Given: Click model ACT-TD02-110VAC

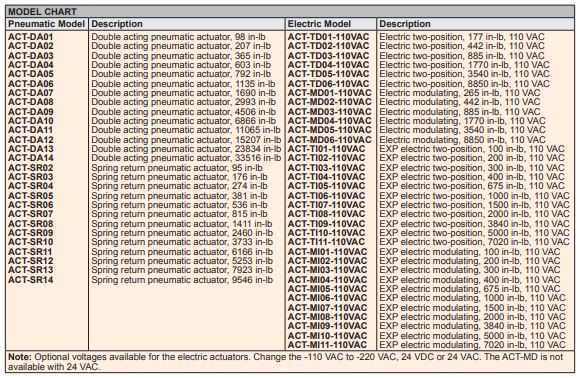Looking at the screenshot, I should (x=328, y=46).
